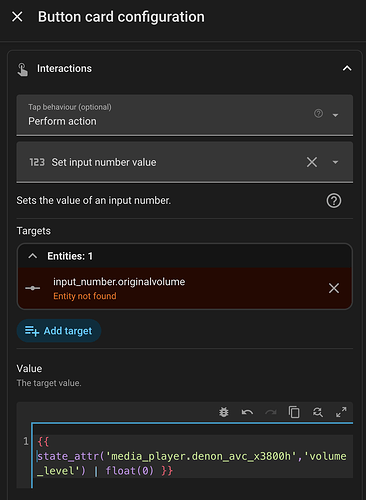Click inside the Value template code field
The width and height of the screenshot is (366, 500).
point(192,456)
